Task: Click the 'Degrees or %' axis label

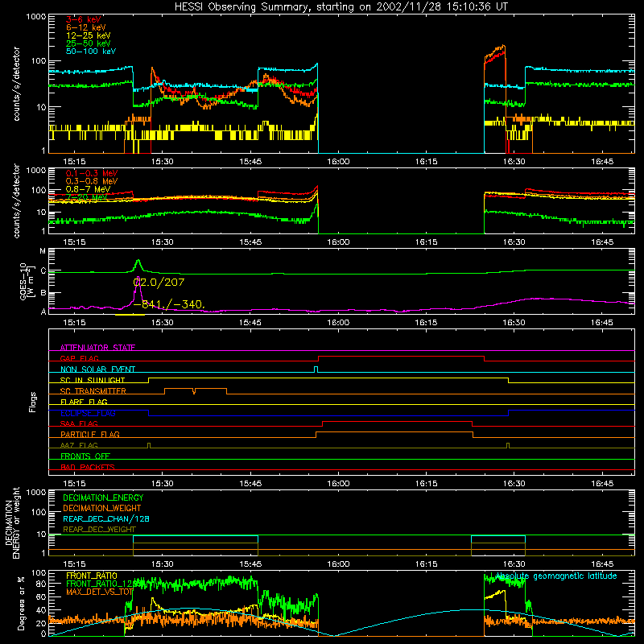Action: (x=21, y=604)
